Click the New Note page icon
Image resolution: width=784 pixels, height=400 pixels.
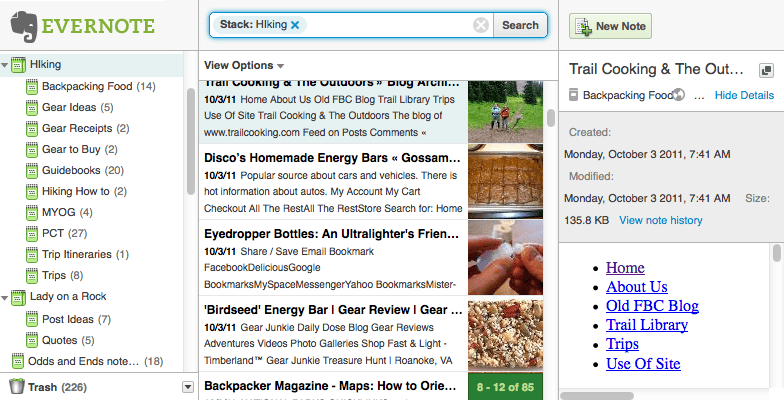(x=583, y=26)
